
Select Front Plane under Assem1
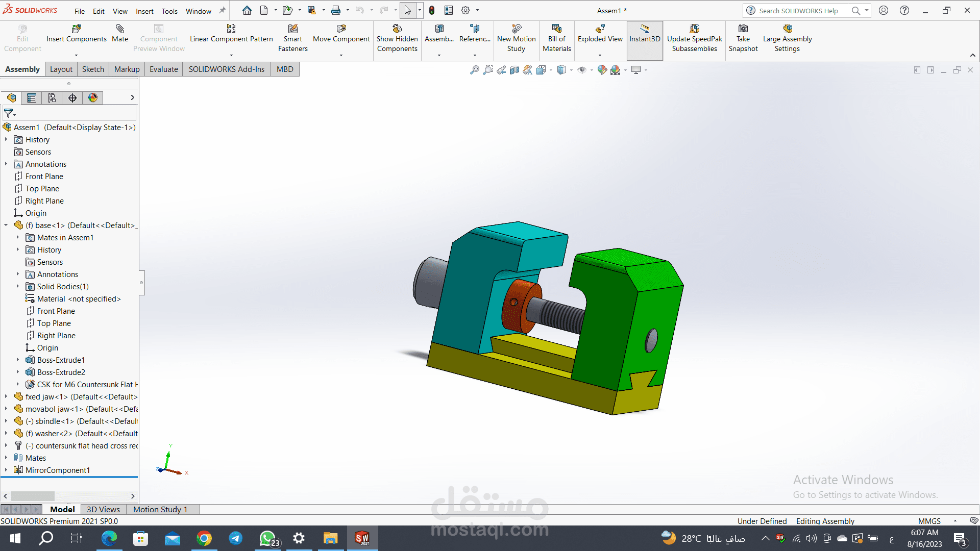point(44,176)
